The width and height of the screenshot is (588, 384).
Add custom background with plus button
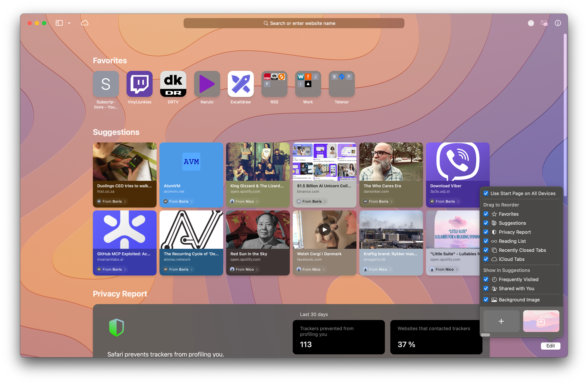[501, 321]
